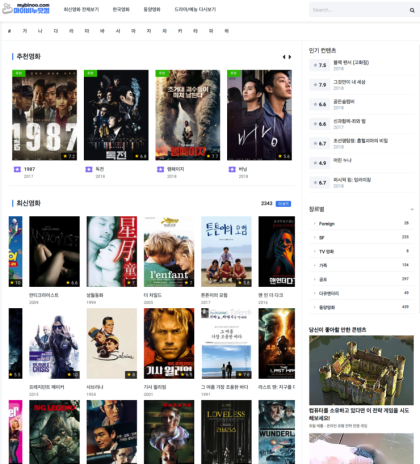Viewport: 420px width, 464px height.
Task: Open the 그 여름 가장 조용한 바다 poster
Action: [x=226, y=343]
